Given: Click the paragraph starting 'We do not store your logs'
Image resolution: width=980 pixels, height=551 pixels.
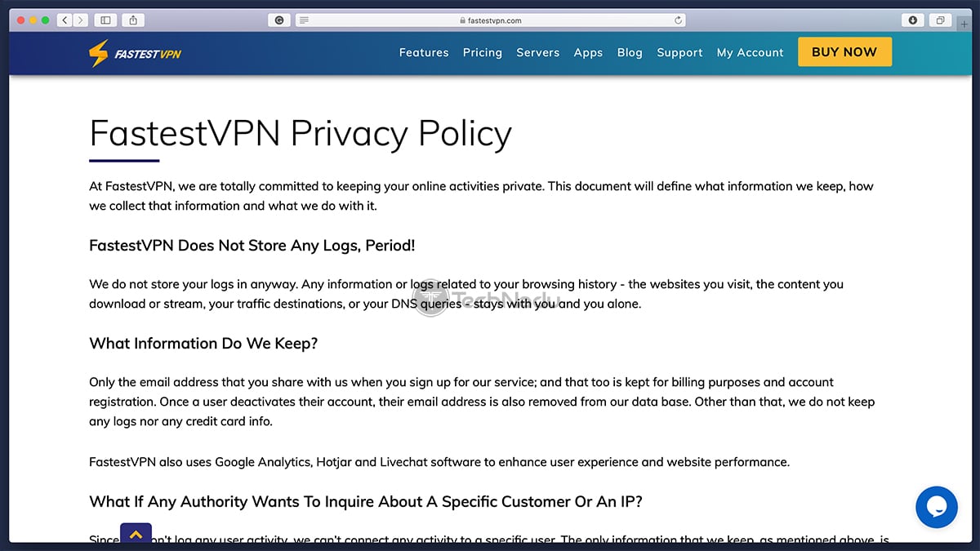Looking at the screenshot, I should tap(466, 294).
